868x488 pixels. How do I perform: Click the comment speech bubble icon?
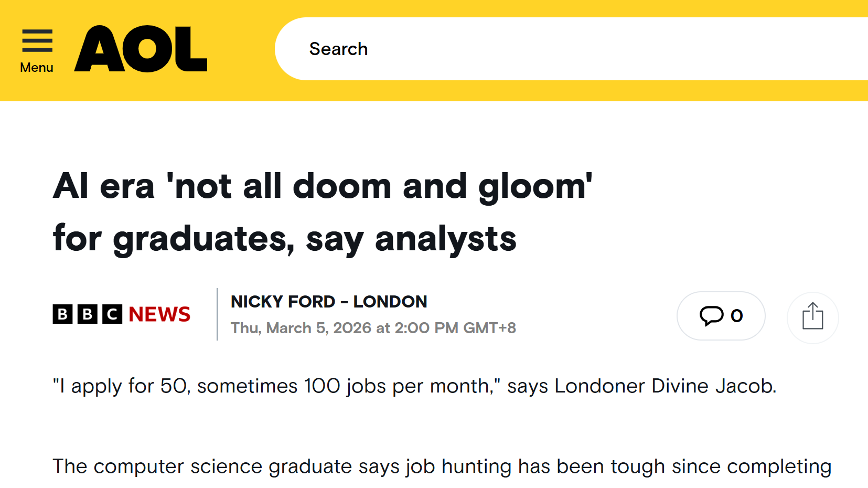click(x=711, y=315)
